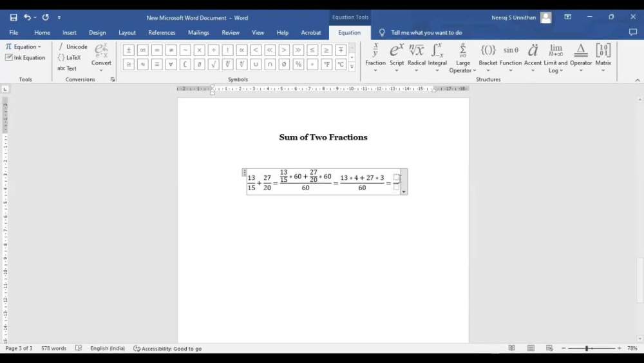
Task: Insert the factorial exclamation symbol
Action: point(227,50)
